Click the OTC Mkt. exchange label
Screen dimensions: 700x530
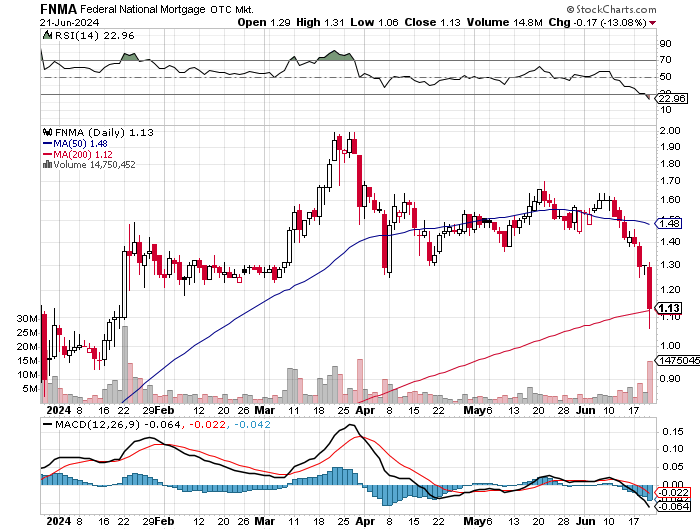point(232,9)
